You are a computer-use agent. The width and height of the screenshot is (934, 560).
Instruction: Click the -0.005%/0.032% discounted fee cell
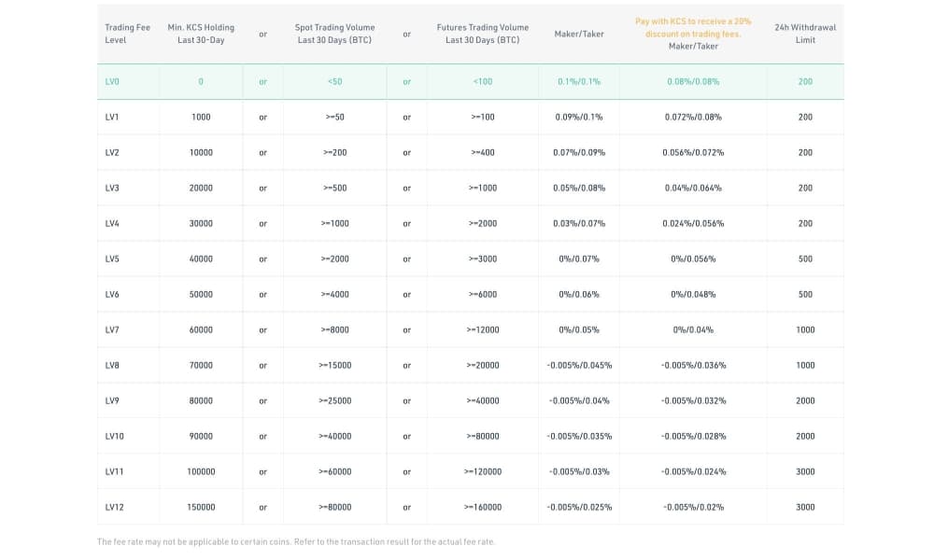tap(693, 401)
